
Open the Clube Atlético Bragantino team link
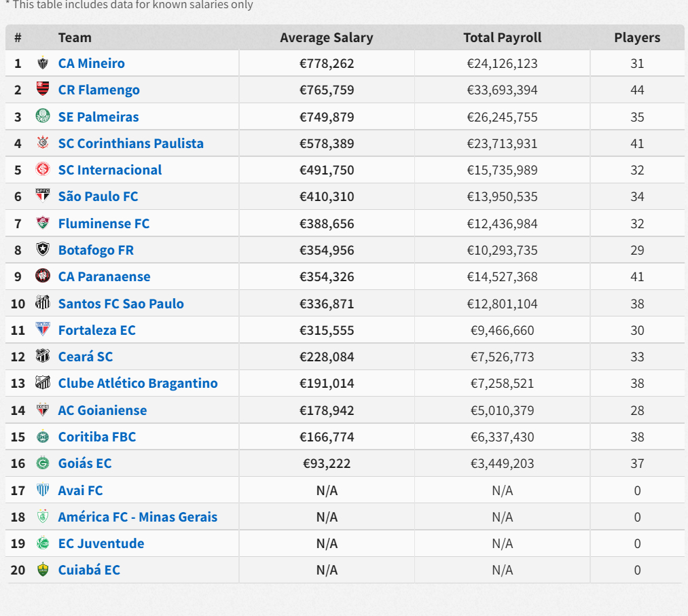coord(138,383)
